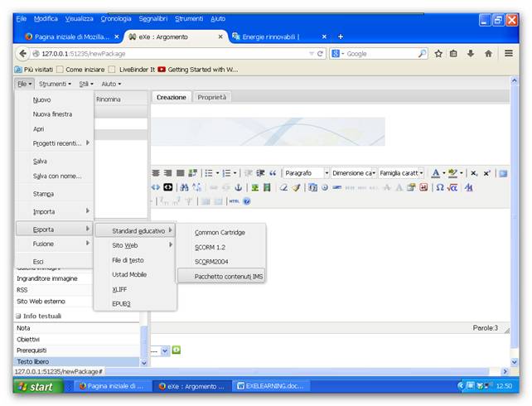
Task: Click the insert media film icon
Action: point(267,187)
